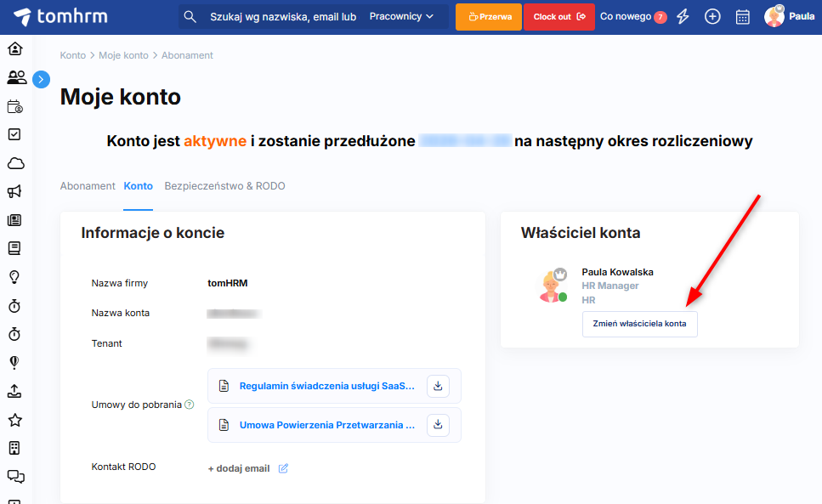
Task: Open the calendar icon in top bar
Action: pyautogui.click(x=742, y=17)
